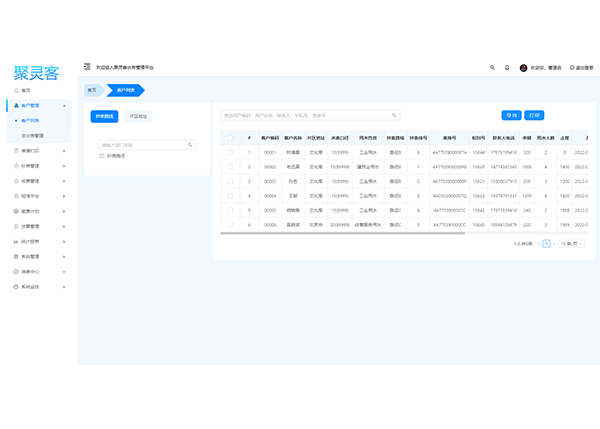Screen dimensions: 600x429
Task: Check the row checkbox for customer 00001
Action: point(230,153)
